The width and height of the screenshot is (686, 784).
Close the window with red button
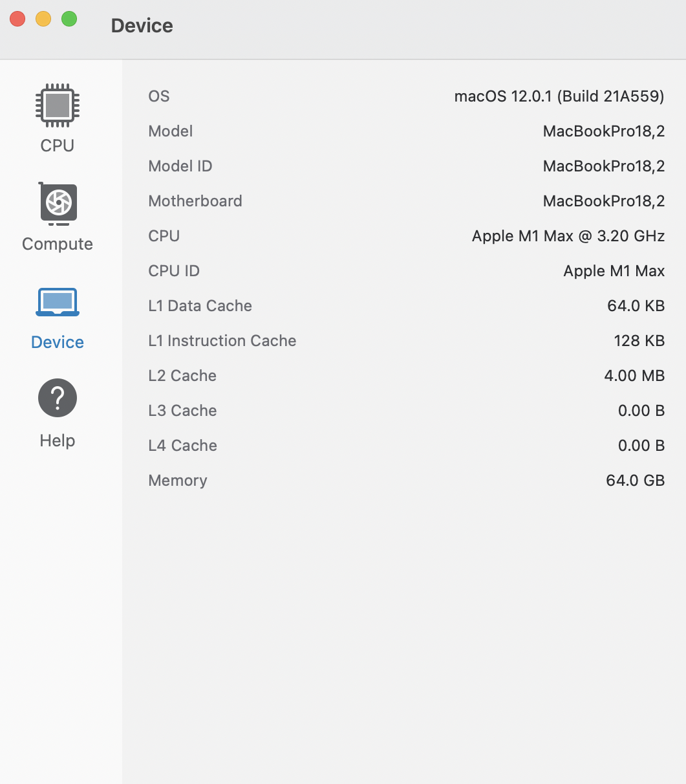pos(17,19)
